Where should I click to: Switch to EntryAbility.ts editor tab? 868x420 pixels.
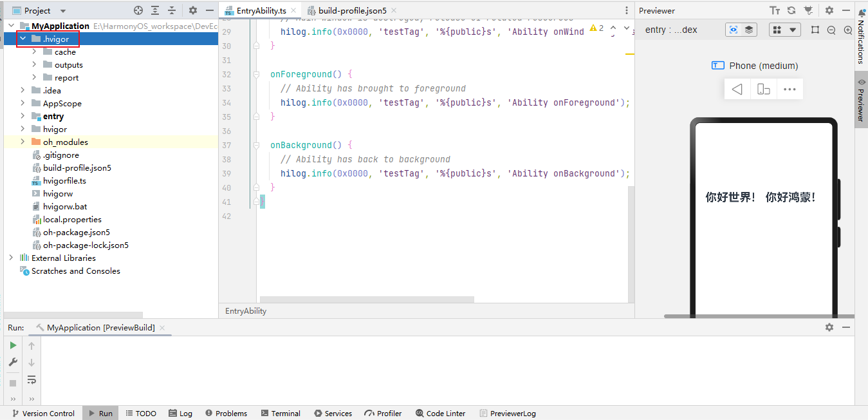click(261, 10)
